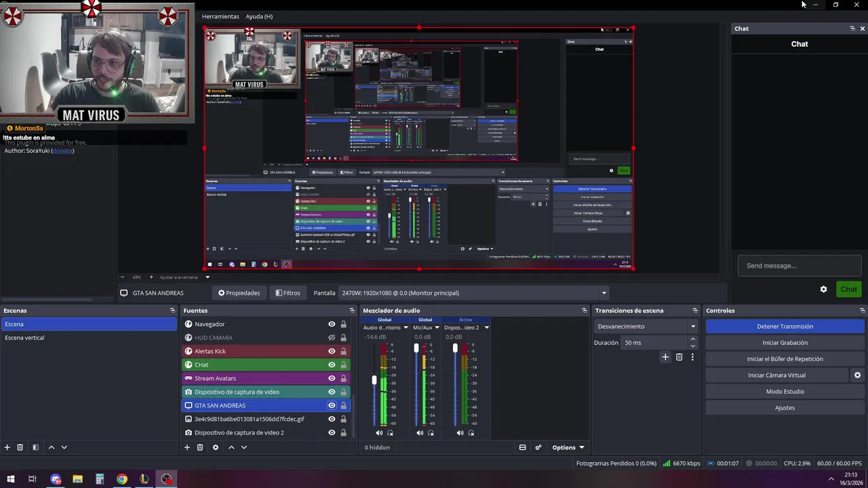Open Propiedades for the selected source
This screenshot has width=868, height=488.
point(239,293)
